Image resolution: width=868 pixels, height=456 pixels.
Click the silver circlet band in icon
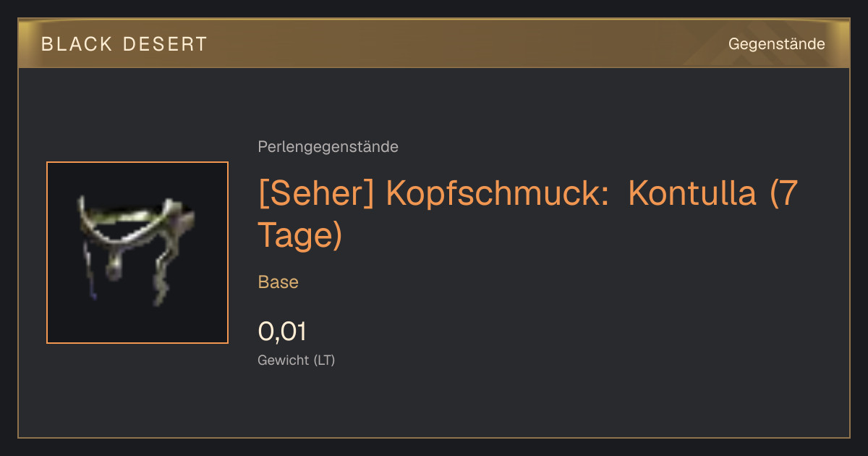pyautogui.click(x=134, y=216)
